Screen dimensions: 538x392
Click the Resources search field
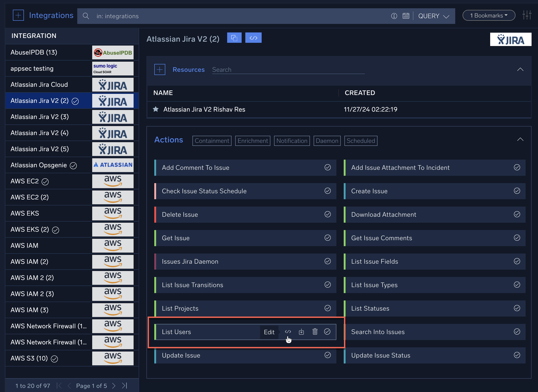click(288, 69)
